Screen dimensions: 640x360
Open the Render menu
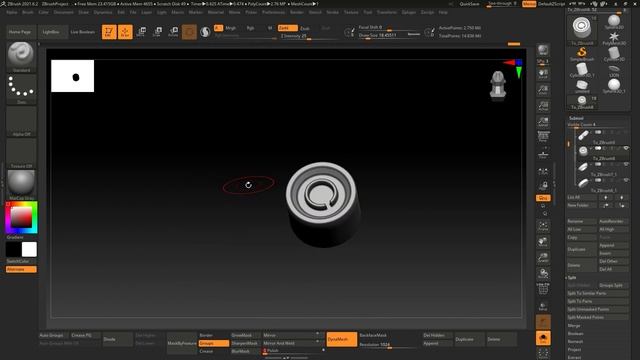(297, 12)
